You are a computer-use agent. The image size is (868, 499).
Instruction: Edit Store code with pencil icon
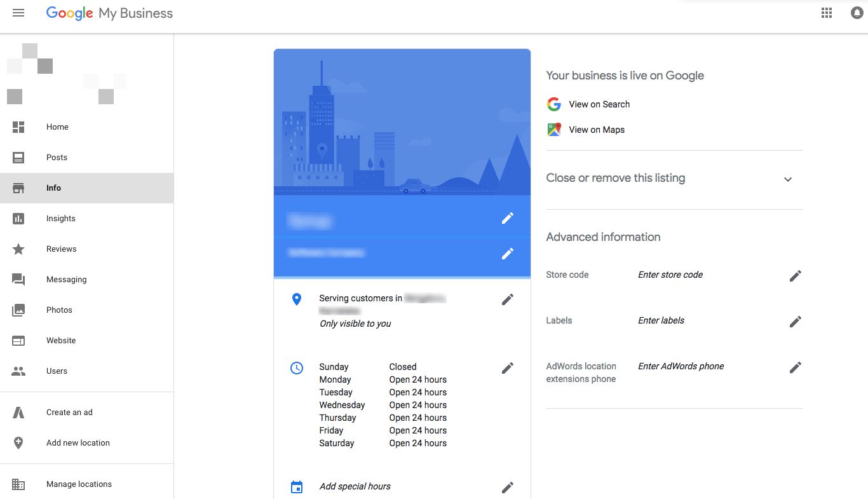pos(796,276)
